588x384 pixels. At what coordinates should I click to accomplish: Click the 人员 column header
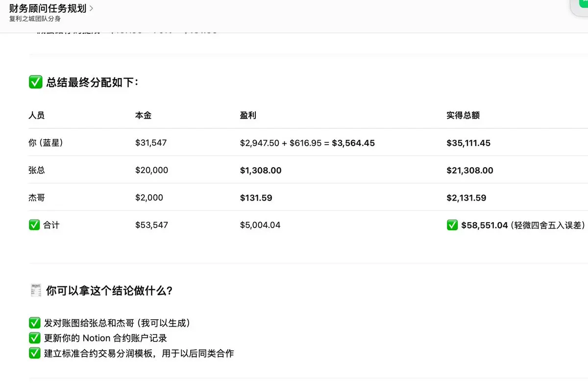point(37,116)
